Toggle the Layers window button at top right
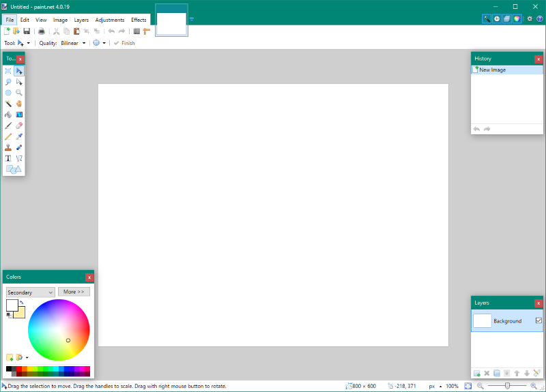 (507, 19)
